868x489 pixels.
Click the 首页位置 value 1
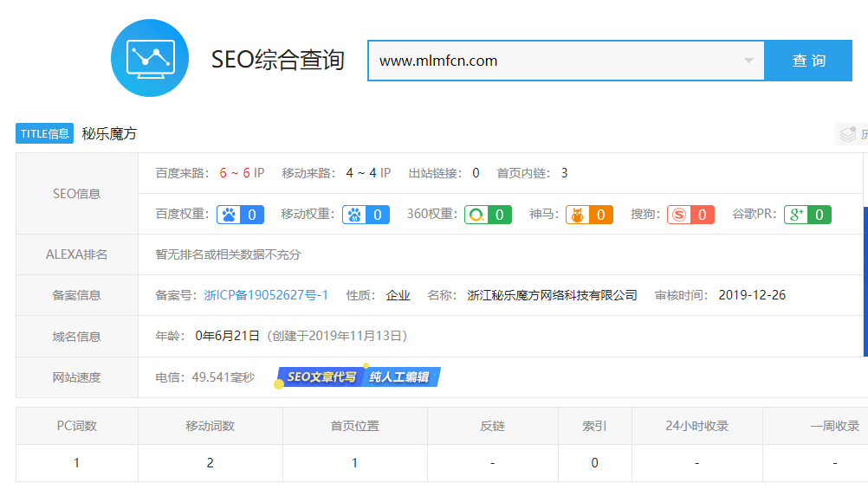coord(354,463)
